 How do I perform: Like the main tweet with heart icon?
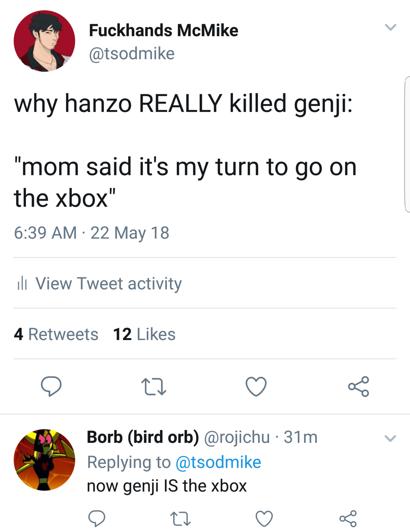(256, 387)
